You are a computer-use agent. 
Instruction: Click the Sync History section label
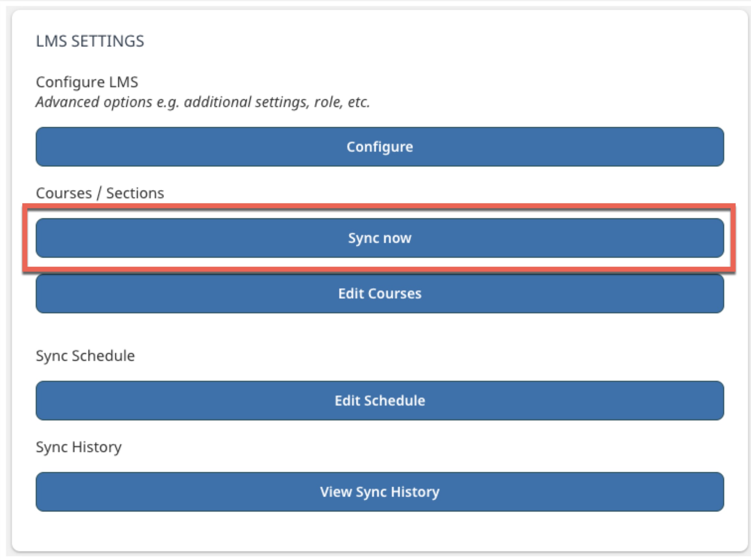(79, 447)
